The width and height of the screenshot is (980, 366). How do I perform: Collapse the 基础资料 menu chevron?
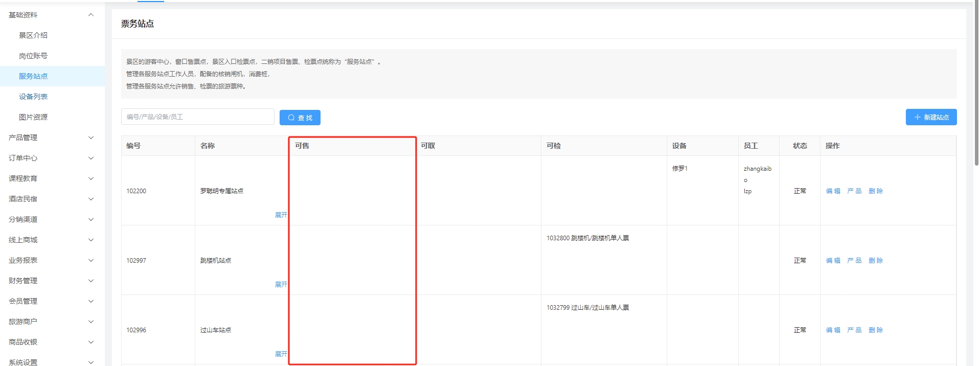tap(91, 15)
